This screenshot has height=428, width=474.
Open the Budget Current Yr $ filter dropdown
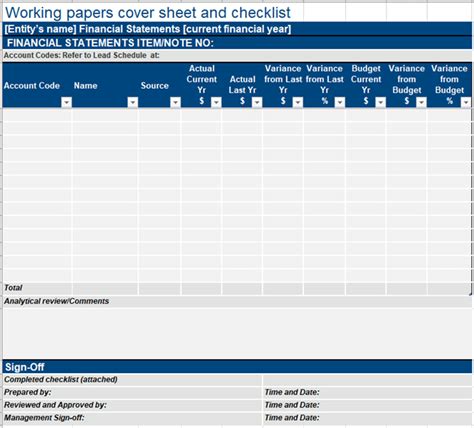(x=380, y=102)
